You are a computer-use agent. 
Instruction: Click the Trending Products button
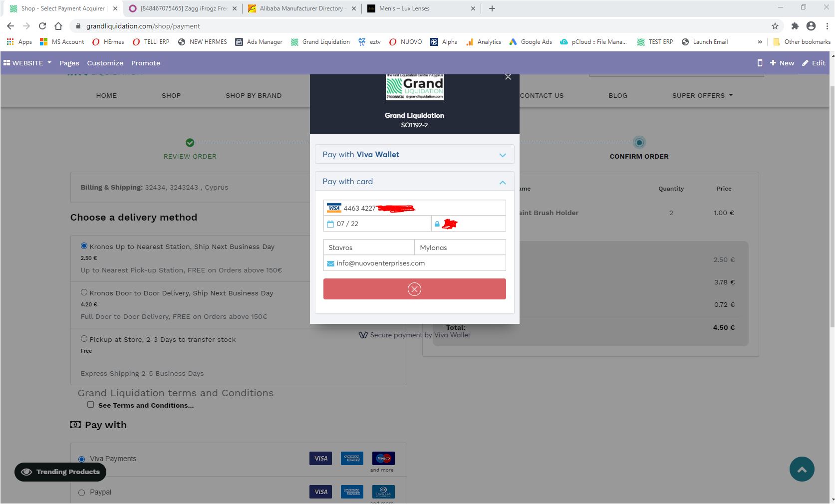point(60,472)
